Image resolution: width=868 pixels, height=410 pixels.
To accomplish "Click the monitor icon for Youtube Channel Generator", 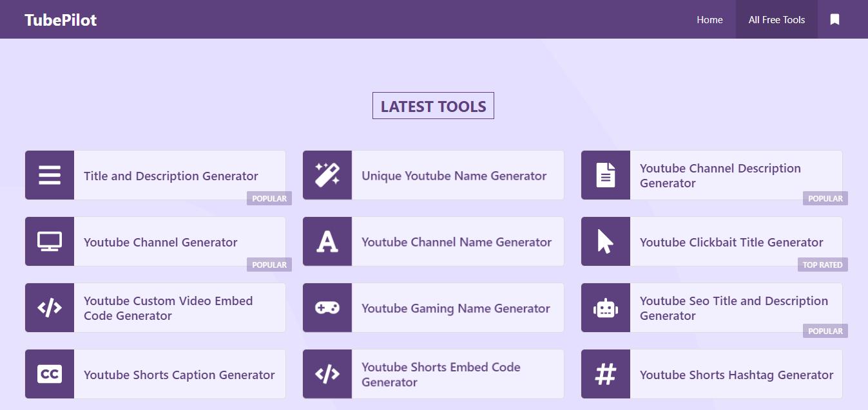I will click(x=50, y=241).
